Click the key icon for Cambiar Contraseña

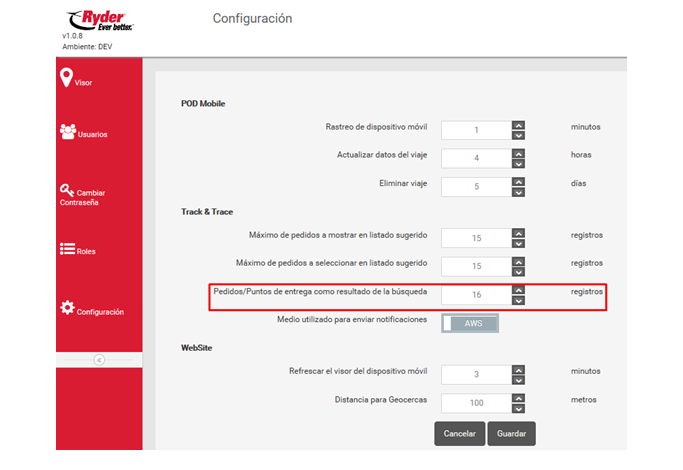tap(67, 190)
